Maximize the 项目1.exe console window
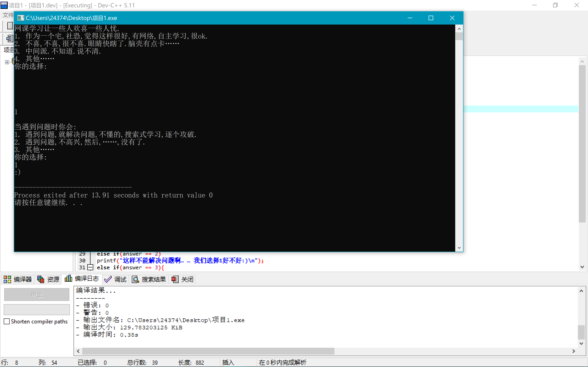The width and height of the screenshot is (588, 367). (431, 18)
